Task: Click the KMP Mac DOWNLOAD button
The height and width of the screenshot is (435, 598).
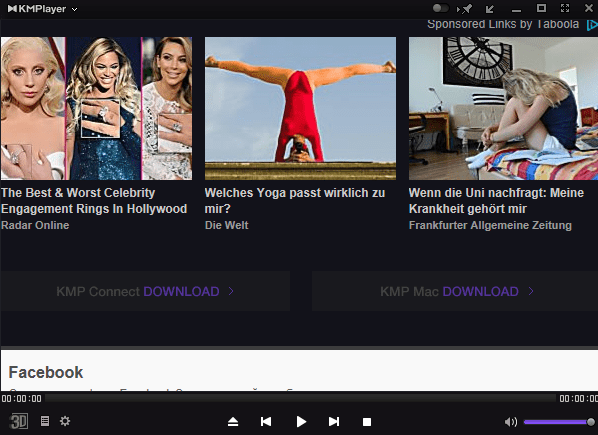Action: [x=455, y=291]
